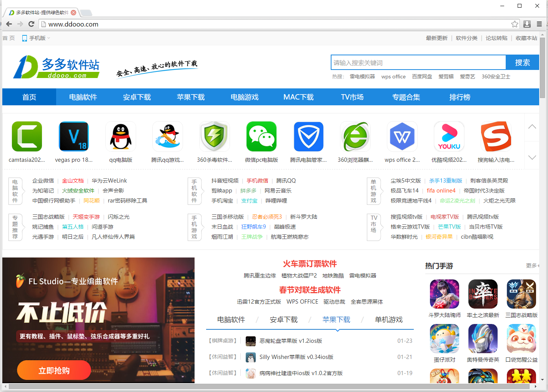Click the browser forward arrow
This screenshot has height=392, width=548.
[20, 24]
